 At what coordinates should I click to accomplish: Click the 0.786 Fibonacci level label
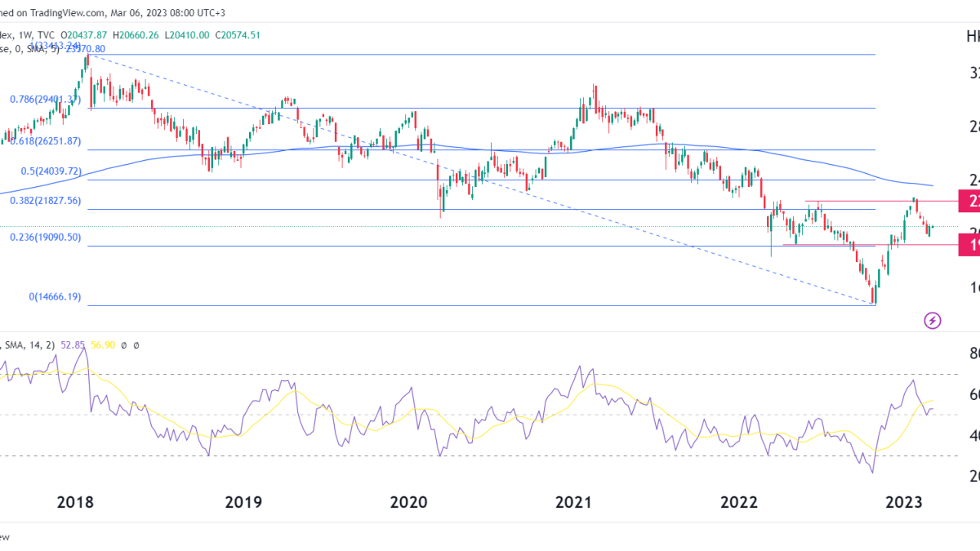point(45,100)
